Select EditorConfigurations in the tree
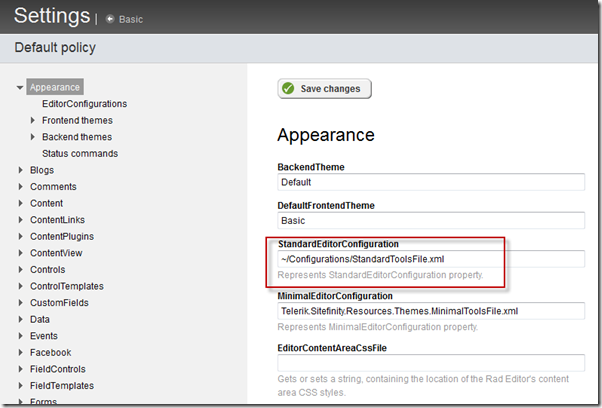This screenshot has width=602, height=408. [x=84, y=104]
